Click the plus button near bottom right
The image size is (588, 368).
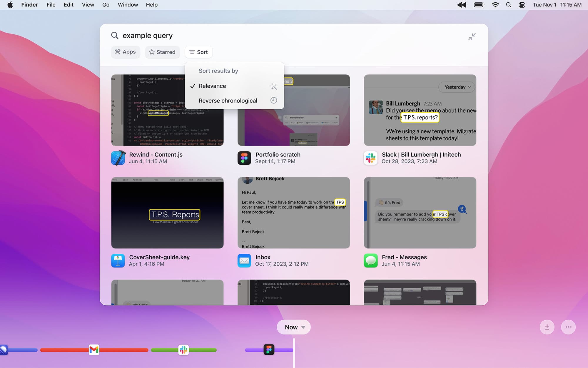coord(547,327)
